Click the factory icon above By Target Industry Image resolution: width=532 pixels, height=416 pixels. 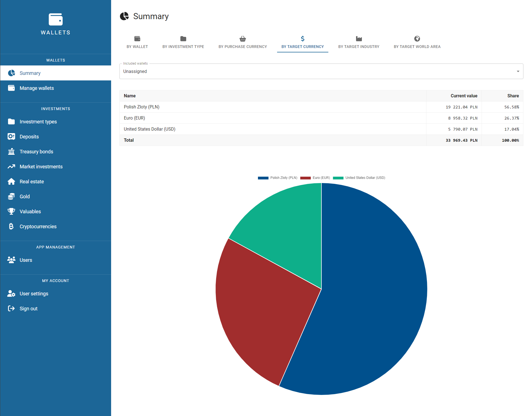(x=359, y=39)
